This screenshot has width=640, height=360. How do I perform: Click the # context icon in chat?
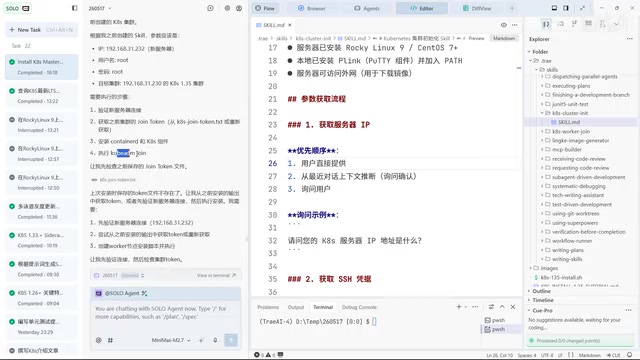click(x=110, y=340)
